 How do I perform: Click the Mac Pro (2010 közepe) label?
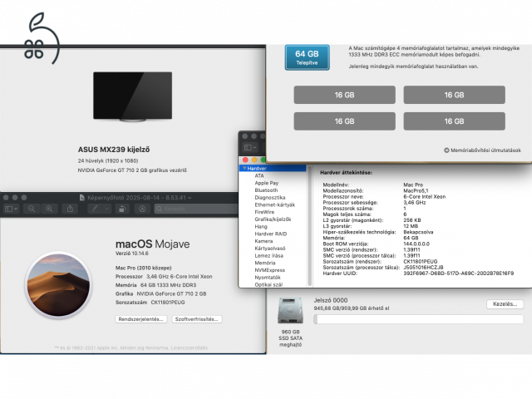click(x=143, y=268)
